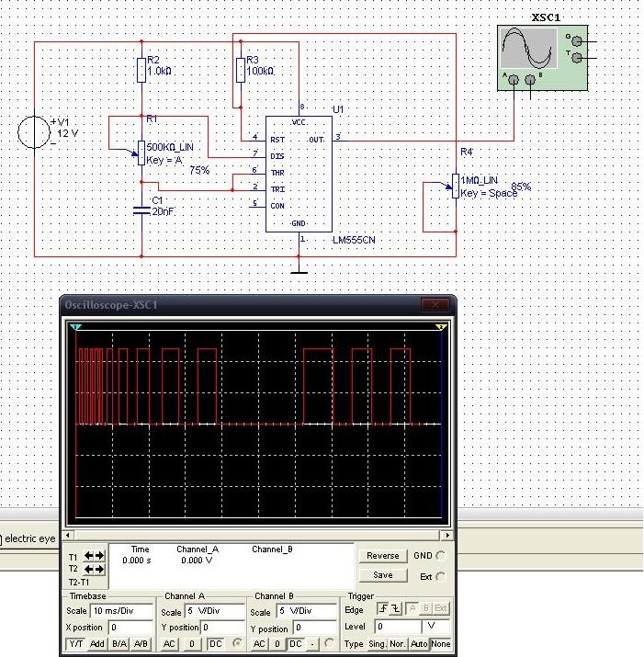The width and height of the screenshot is (644, 657).
Task: Click the oscilloscope horizontal scrollbar right arrow
Action: point(447,535)
